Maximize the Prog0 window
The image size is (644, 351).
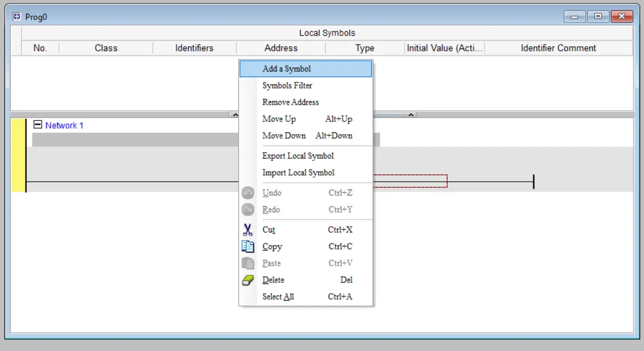point(598,17)
